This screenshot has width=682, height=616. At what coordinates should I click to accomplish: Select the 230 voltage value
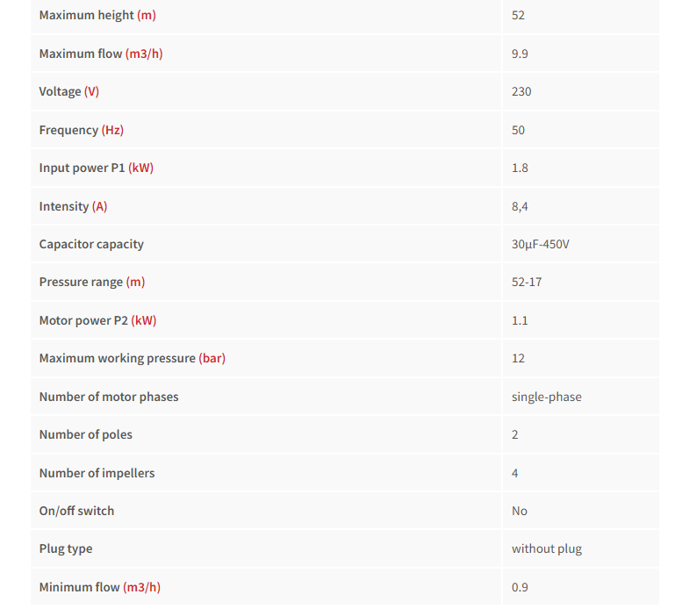click(x=521, y=92)
